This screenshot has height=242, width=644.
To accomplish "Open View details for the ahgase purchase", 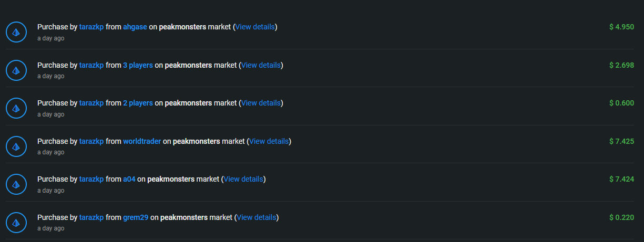I will (255, 27).
